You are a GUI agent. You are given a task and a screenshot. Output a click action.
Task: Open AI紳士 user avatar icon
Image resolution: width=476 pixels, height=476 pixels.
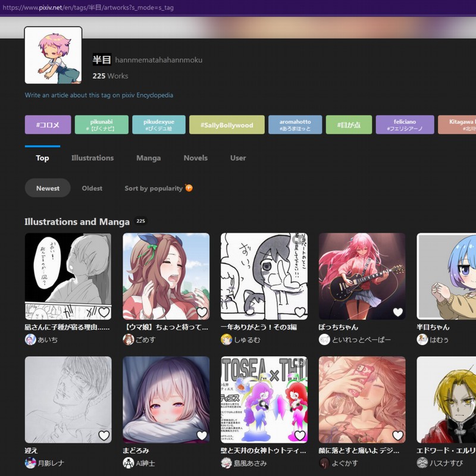click(129, 463)
